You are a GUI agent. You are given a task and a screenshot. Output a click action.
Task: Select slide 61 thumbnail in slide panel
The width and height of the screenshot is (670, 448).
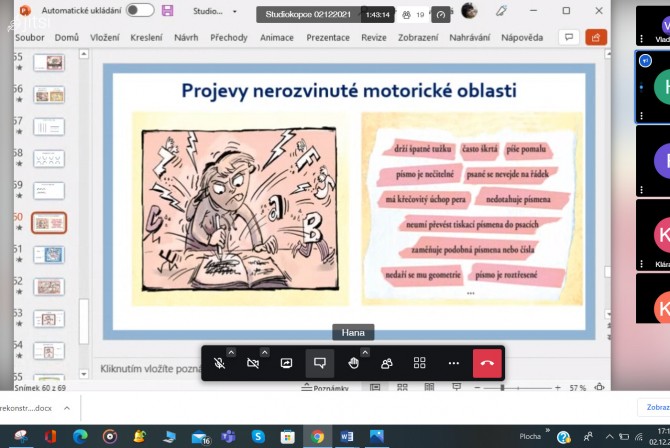pyautogui.click(x=49, y=255)
